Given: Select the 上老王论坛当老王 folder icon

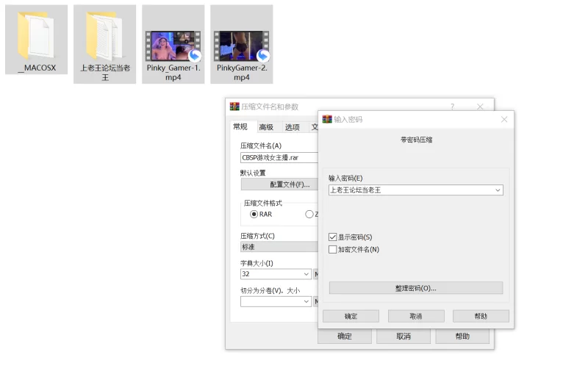Looking at the screenshot, I should (x=104, y=35).
